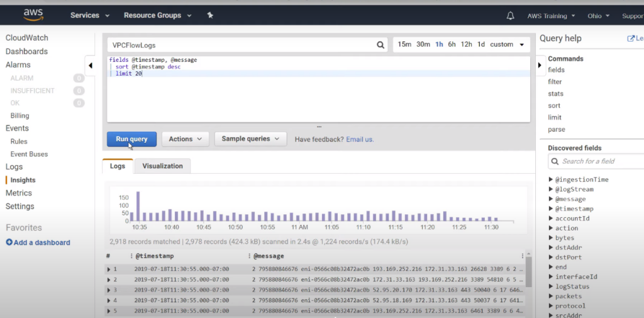
Task: Select the 12h time range
Action: pos(466,45)
